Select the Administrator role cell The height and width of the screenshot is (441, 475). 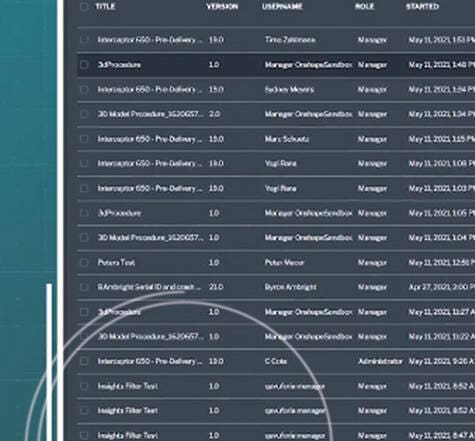(380, 361)
